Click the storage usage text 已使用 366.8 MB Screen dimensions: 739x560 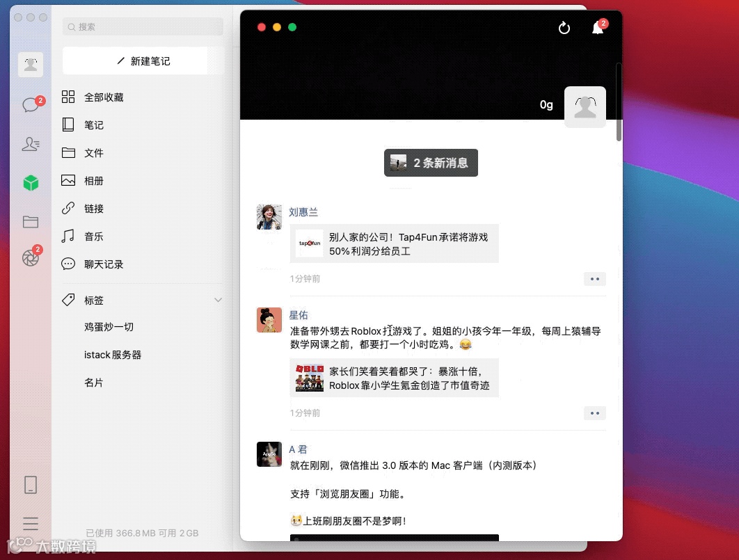coord(120,533)
